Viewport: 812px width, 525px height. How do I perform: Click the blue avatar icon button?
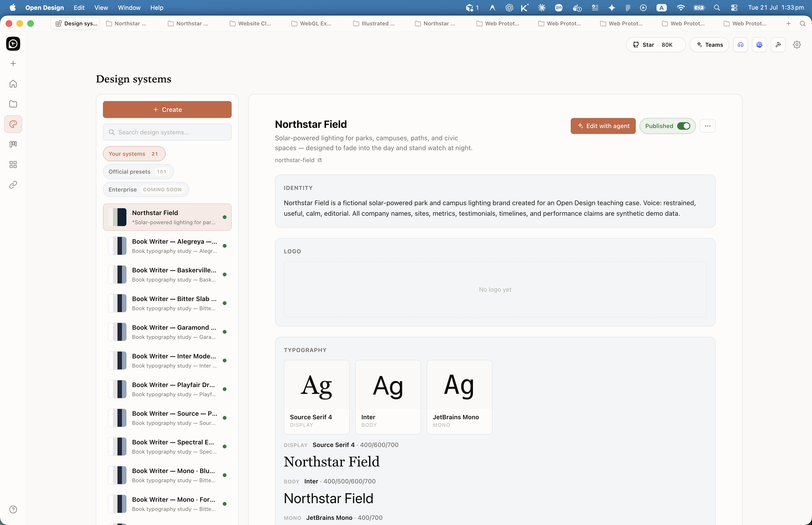[759, 45]
